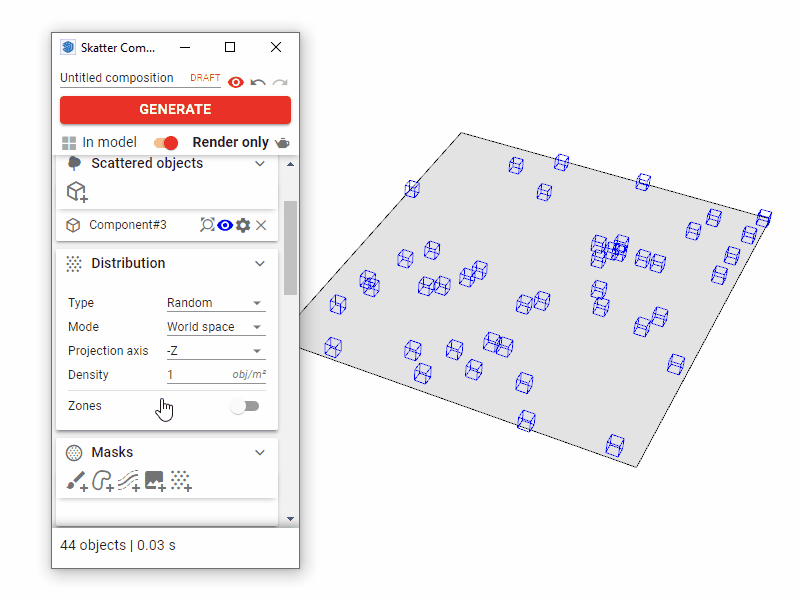Add a paint brush mask
The height and width of the screenshot is (600, 800).
point(77,482)
